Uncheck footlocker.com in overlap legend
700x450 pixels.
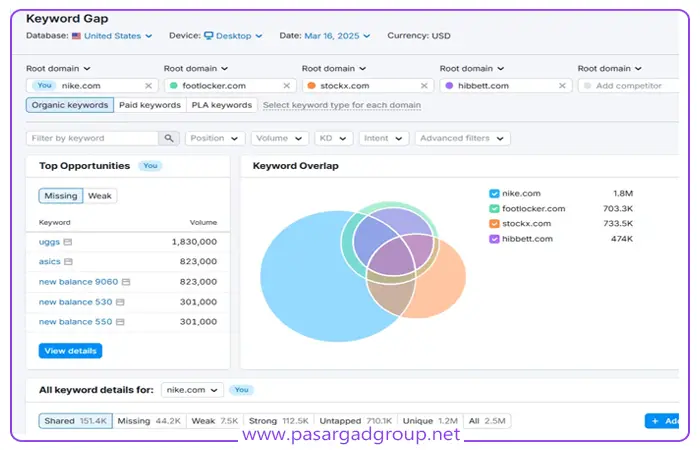494,209
